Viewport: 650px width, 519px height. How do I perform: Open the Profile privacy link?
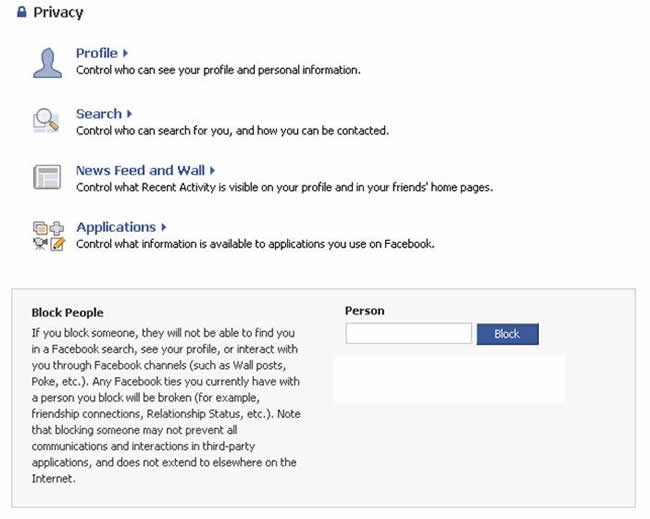click(x=97, y=53)
